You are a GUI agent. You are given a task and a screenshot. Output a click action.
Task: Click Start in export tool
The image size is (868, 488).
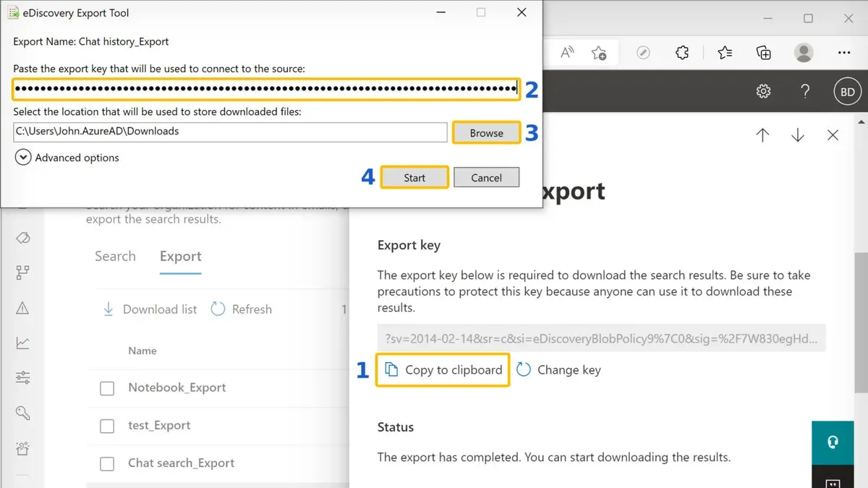click(414, 178)
